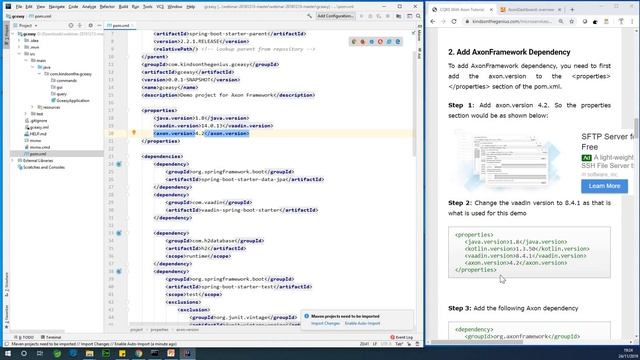Viewport: 640px width, 360px height.
Task: Bookmark this page with star icon in Chrome
Action: pos(572,21)
